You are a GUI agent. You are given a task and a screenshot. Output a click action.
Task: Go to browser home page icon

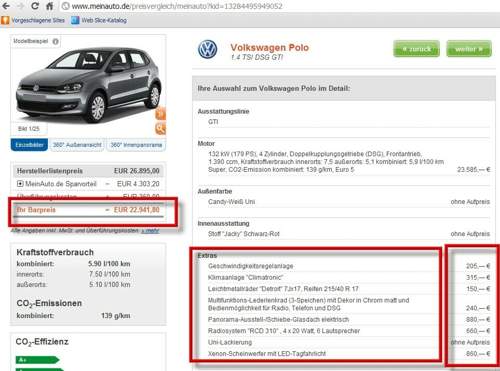[x=50, y=6]
